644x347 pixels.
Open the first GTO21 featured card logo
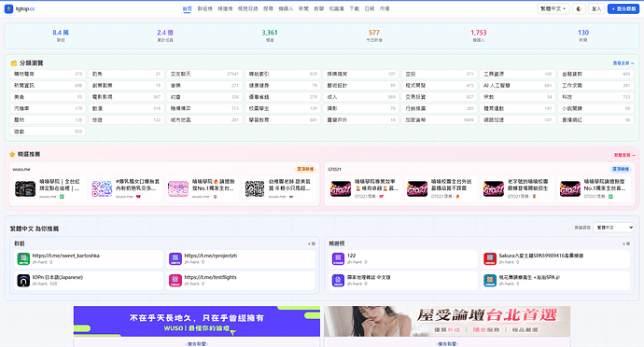pyautogui.click(x=341, y=189)
